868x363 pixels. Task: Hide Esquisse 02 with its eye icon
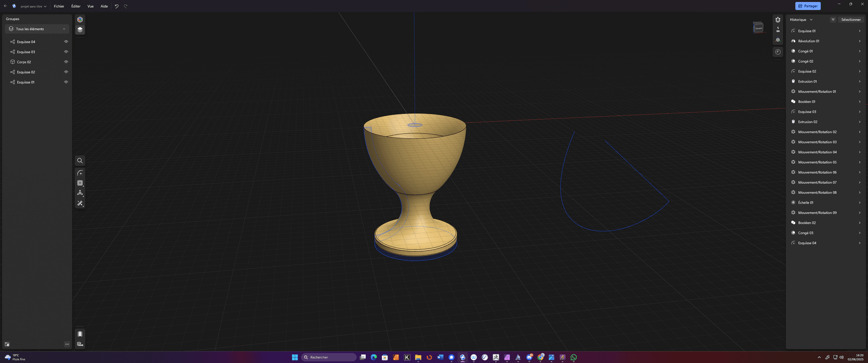[66, 72]
